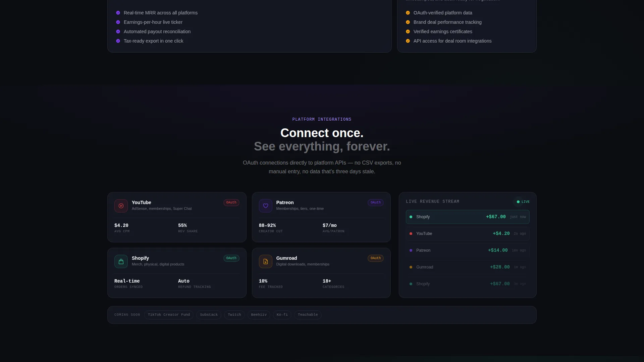Click the checkmark beside Real-time MRR

click(x=118, y=13)
